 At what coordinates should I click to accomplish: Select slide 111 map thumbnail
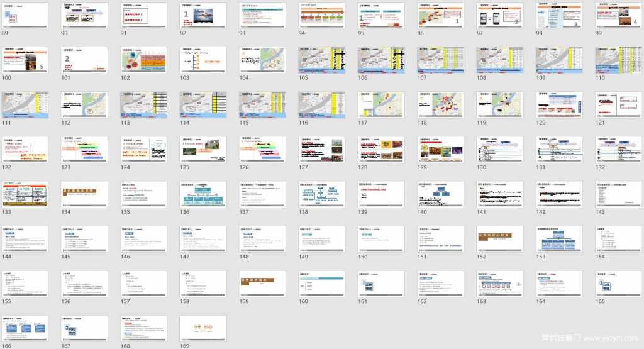pos(24,104)
